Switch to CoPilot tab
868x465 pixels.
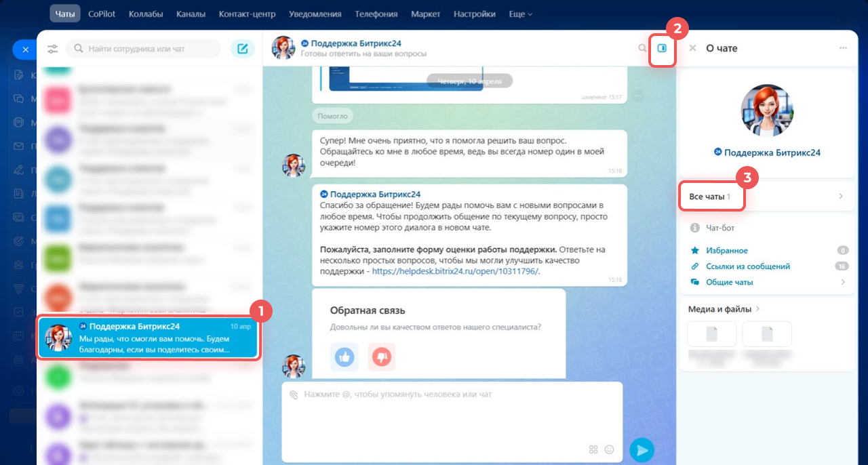coord(102,14)
